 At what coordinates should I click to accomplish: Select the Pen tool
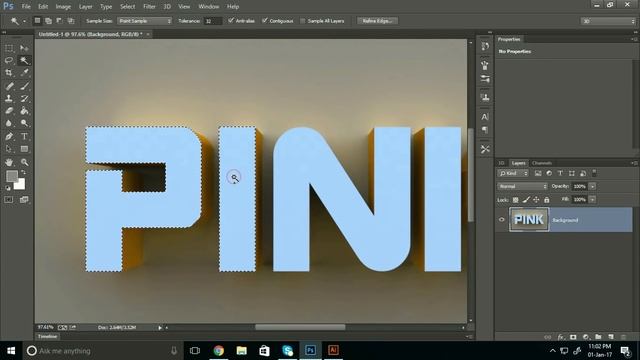[9, 136]
